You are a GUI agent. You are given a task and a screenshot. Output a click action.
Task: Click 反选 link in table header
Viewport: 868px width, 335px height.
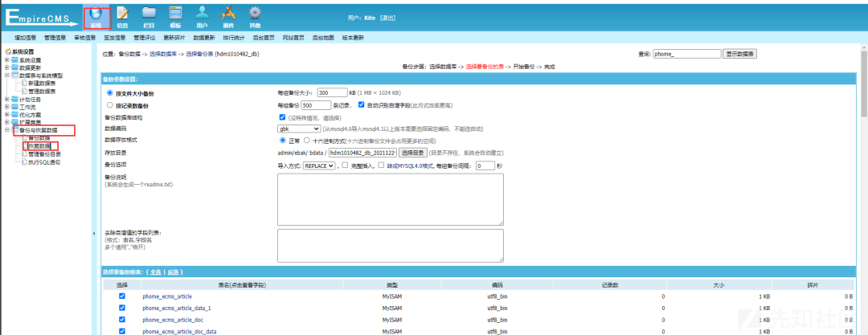coord(174,272)
